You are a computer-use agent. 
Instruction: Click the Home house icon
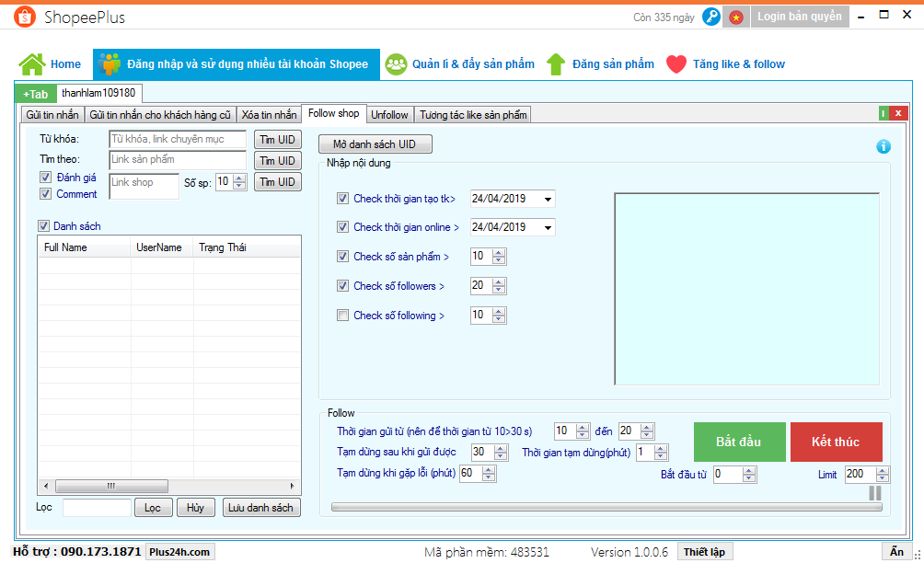click(32, 64)
